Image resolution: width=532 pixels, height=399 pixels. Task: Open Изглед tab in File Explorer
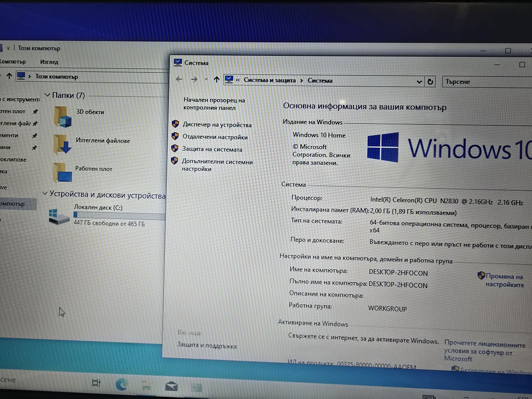tap(49, 62)
